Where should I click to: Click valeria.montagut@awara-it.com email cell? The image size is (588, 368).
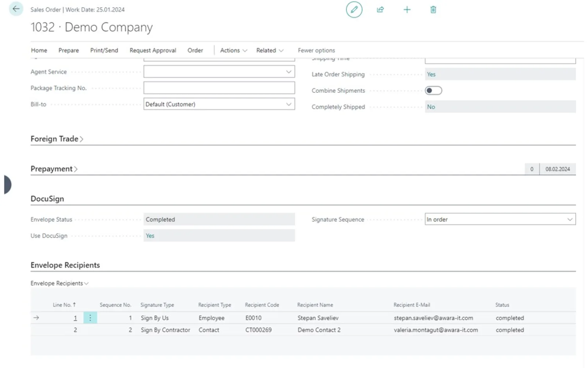coord(436,330)
